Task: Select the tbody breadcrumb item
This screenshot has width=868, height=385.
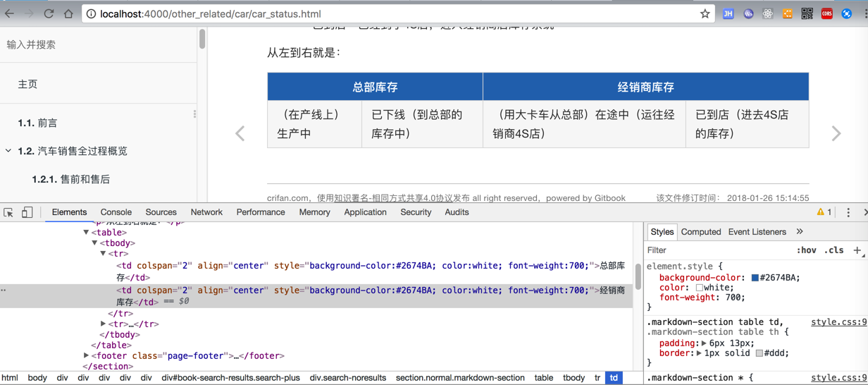Action: (x=573, y=378)
